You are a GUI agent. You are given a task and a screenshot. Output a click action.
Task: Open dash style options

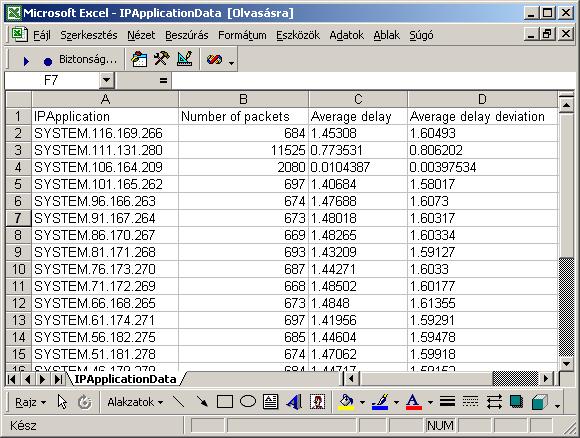point(470,402)
